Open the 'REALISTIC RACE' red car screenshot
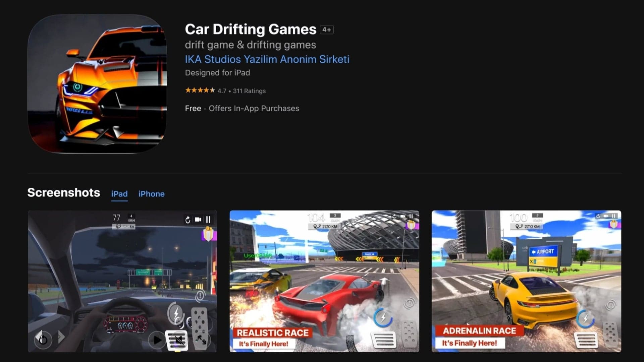This screenshot has height=362, width=644. pos(324,281)
